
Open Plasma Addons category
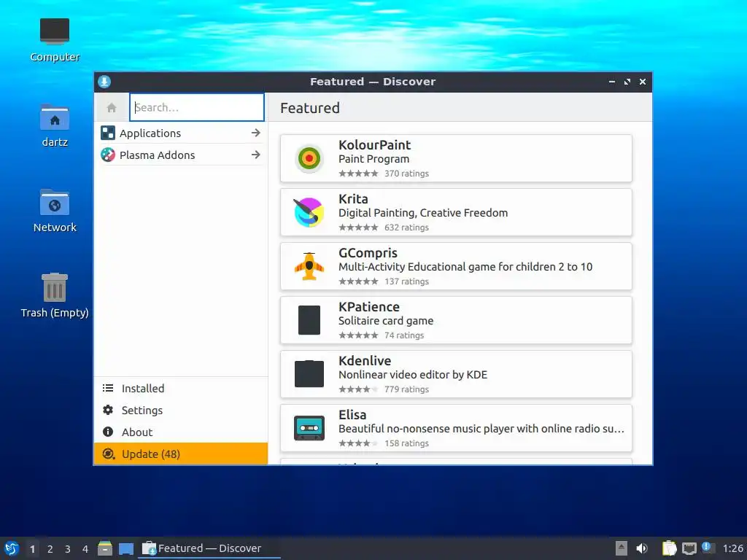pos(181,155)
